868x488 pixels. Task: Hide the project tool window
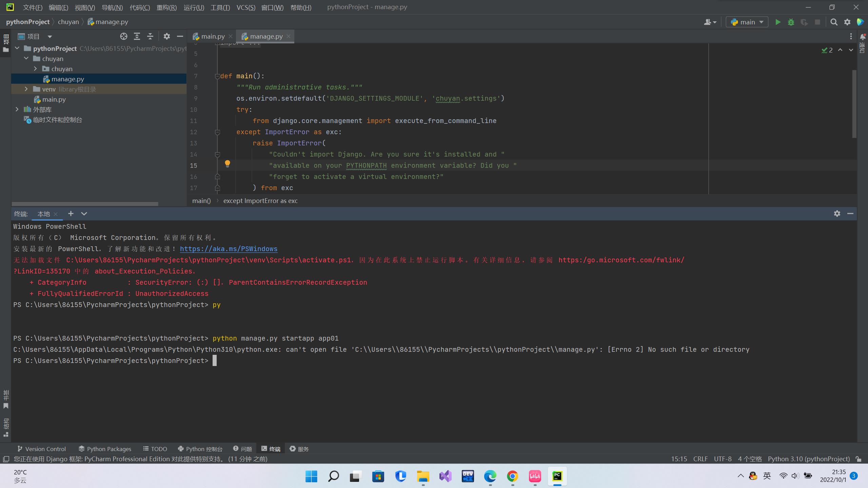coord(180,36)
